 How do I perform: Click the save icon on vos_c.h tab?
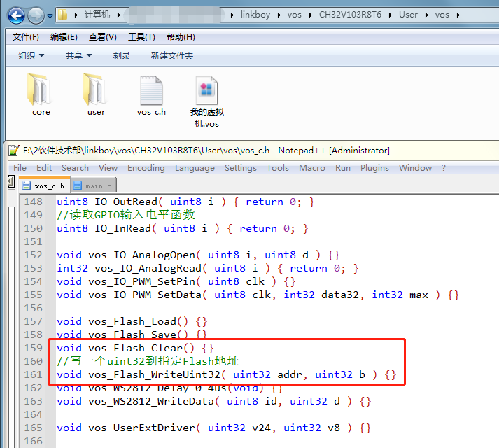26,185
